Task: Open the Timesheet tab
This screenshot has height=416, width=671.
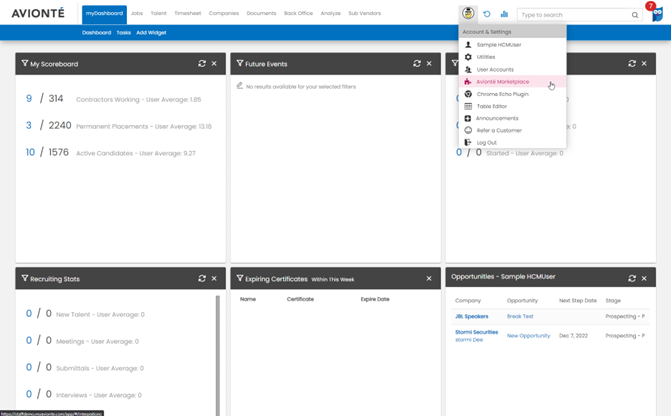Action: tap(187, 13)
